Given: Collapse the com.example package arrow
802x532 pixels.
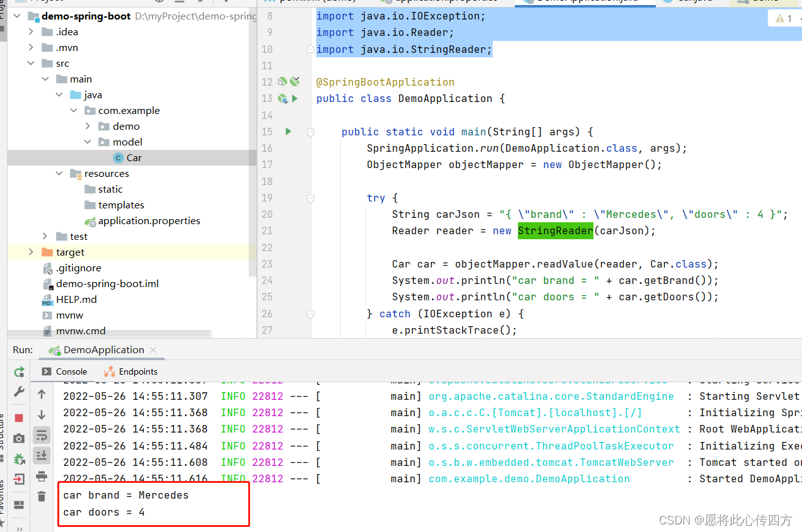Looking at the screenshot, I should coord(74,110).
